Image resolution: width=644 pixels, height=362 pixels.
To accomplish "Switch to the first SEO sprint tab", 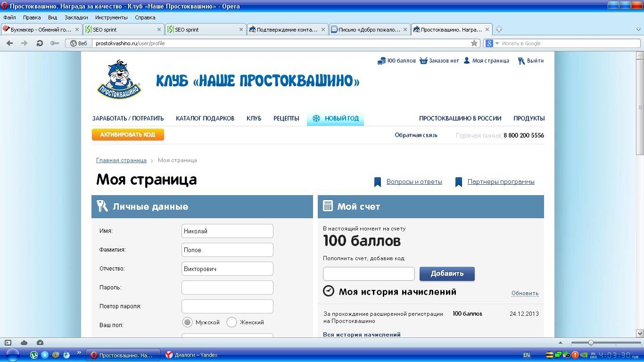I will [x=124, y=29].
